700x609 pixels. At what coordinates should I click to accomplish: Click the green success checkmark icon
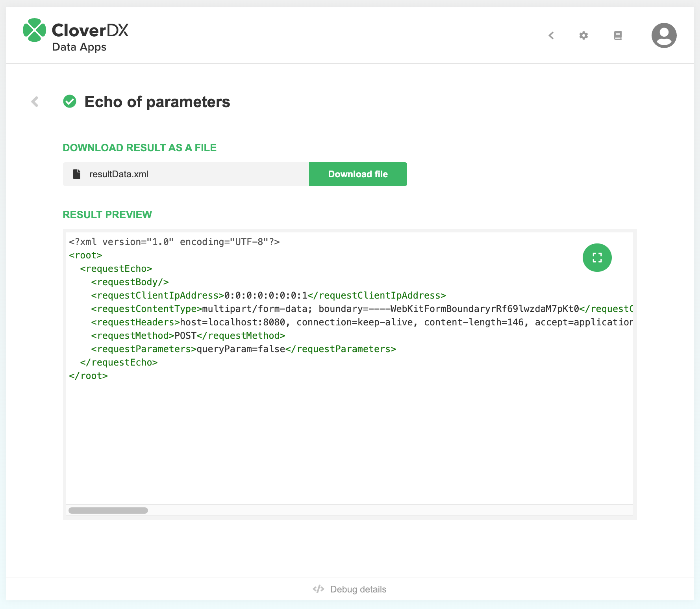(70, 102)
